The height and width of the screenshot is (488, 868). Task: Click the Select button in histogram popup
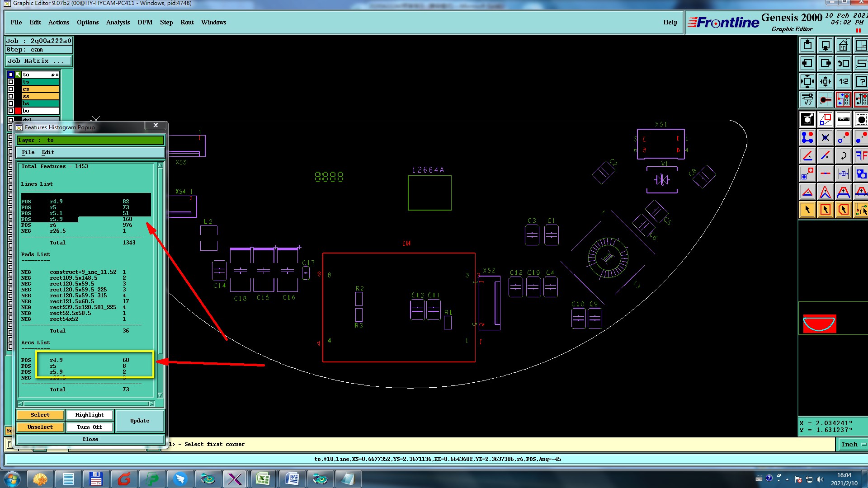40,415
